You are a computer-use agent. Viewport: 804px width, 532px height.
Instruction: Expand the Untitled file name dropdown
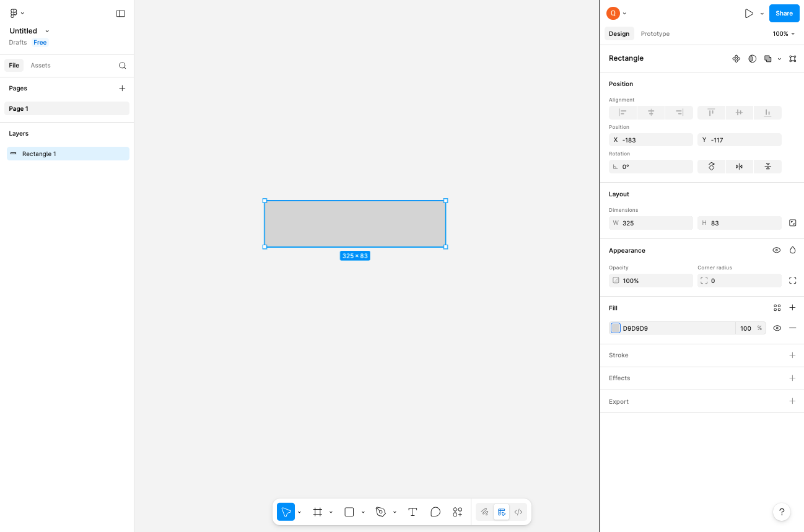click(x=47, y=31)
